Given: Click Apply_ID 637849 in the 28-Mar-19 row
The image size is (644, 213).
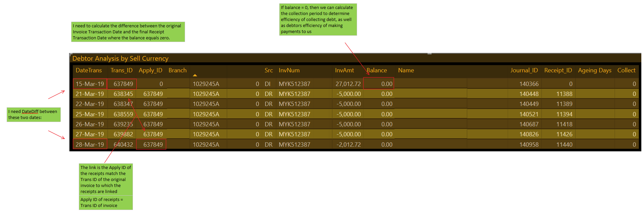Looking at the screenshot, I should [x=153, y=145].
